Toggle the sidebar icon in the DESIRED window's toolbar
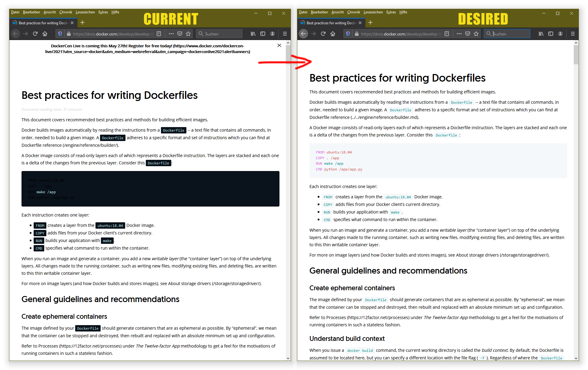Screen dimensions: 588x370 coord(551,34)
